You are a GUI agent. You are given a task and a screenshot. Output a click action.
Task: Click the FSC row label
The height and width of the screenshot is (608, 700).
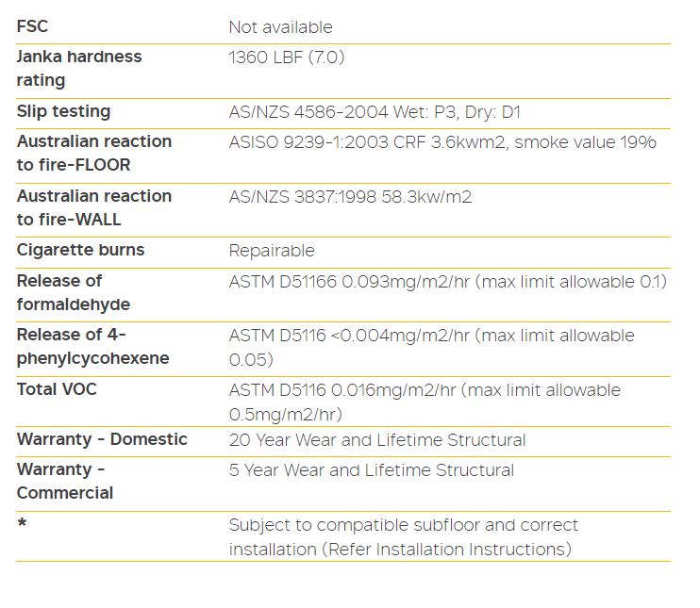pyautogui.click(x=33, y=26)
